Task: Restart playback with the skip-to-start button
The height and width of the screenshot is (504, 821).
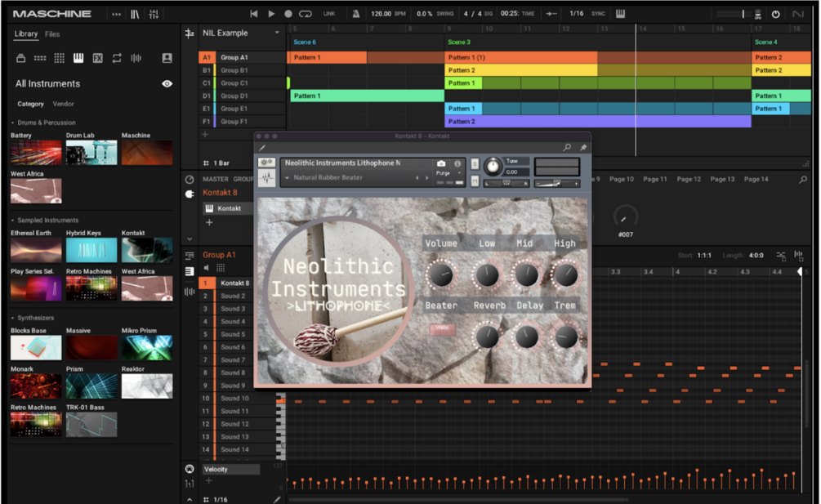Action: (253, 14)
